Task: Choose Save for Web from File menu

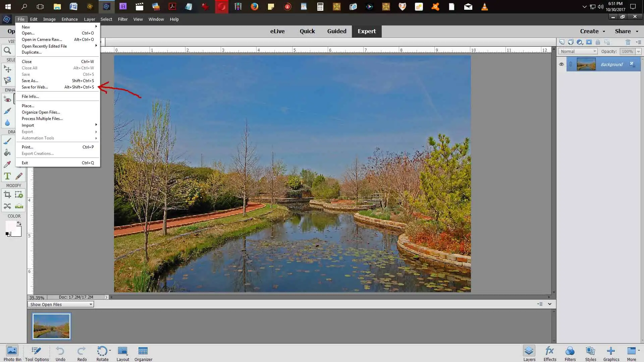Action: tap(35, 87)
